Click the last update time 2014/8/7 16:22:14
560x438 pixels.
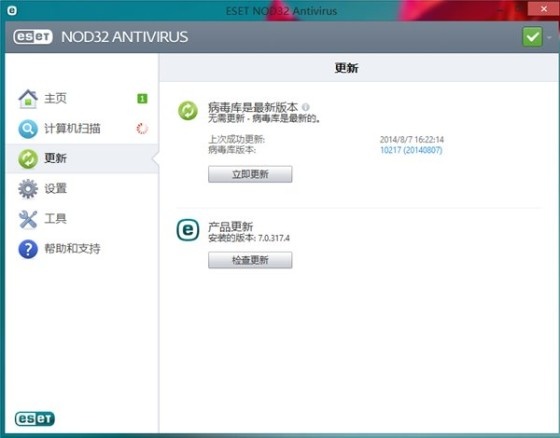pos(412,139)
